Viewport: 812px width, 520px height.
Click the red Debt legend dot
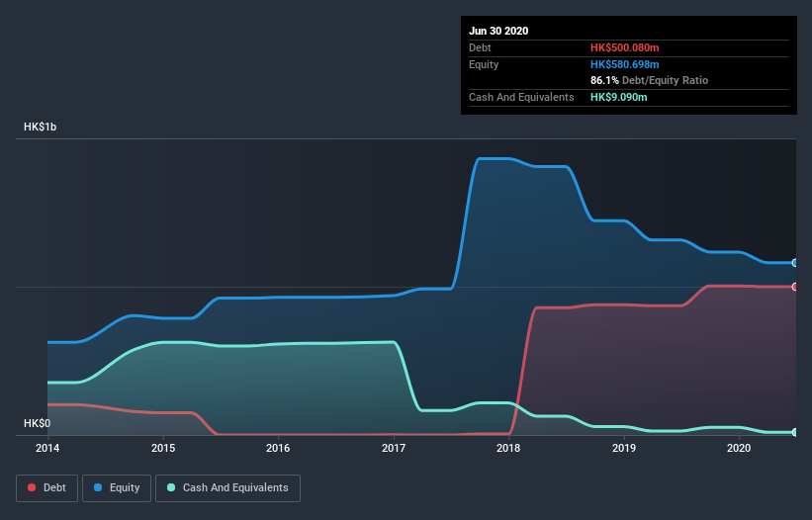tap(32, 487)
